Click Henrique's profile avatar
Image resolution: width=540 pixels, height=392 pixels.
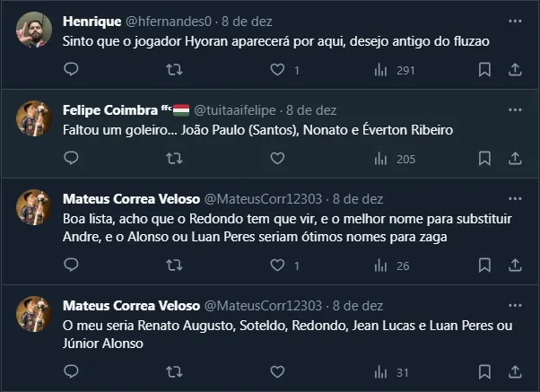[34, 30]
